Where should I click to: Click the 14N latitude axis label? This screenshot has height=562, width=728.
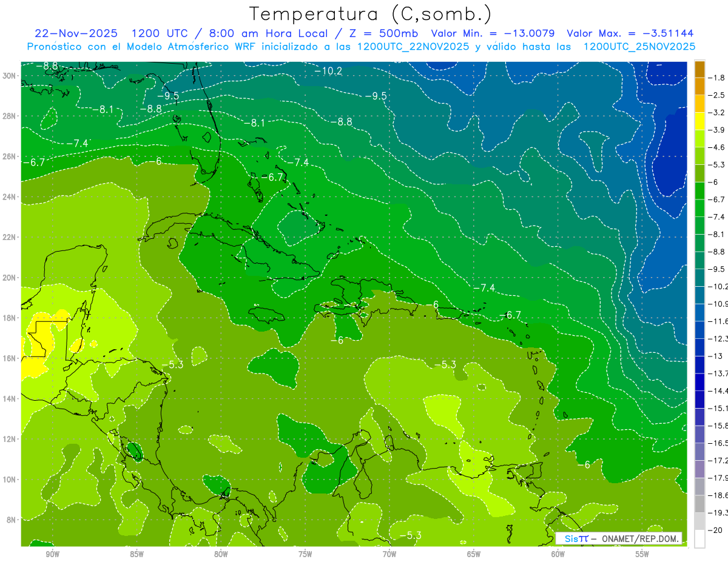pyautogui.click(x=9, y=399)
